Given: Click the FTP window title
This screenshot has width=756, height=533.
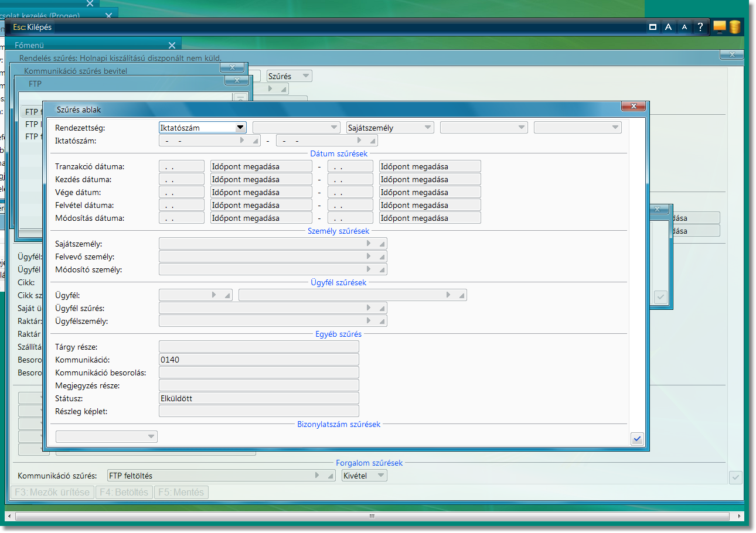Looking at the screenshot, I should (35, 84).
